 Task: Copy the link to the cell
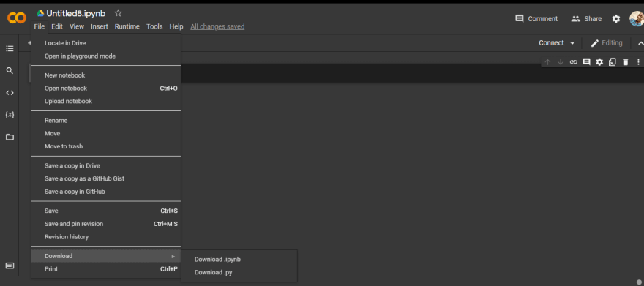click(x=573, y=62)
